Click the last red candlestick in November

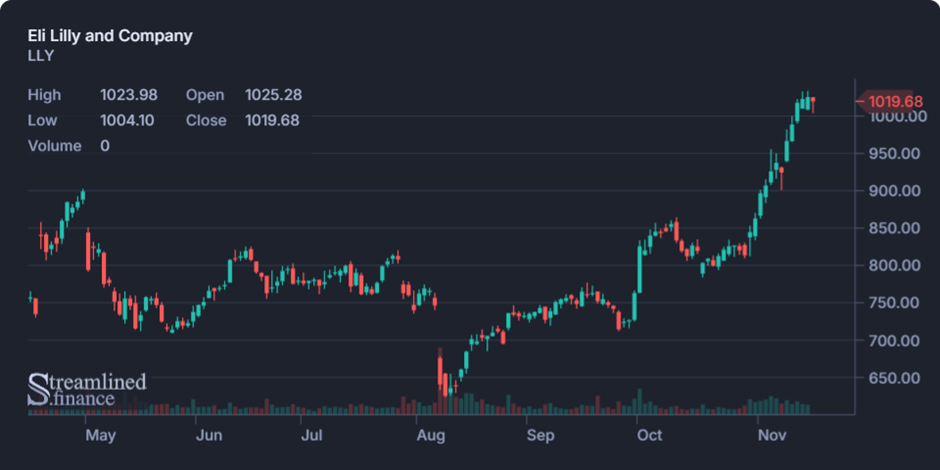tap(813, 104)
